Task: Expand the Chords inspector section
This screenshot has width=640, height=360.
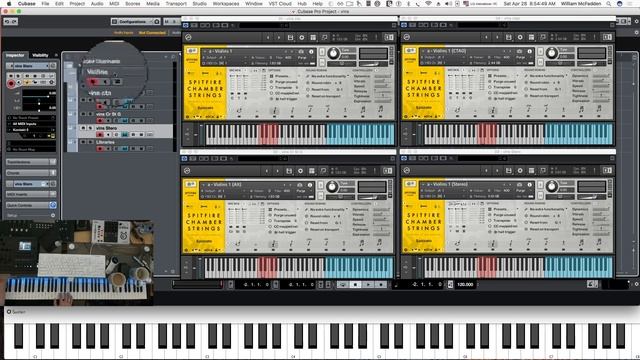Action: tap(31, 173)
